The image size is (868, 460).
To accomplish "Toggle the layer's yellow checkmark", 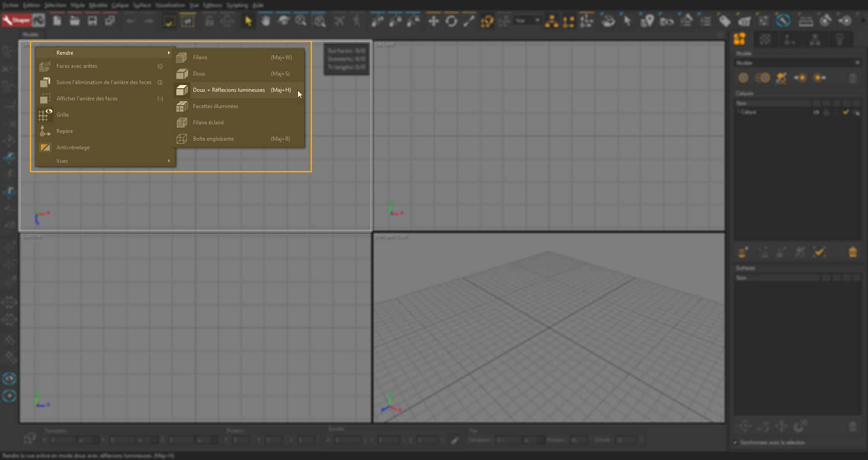I will (x=846, y=112).
